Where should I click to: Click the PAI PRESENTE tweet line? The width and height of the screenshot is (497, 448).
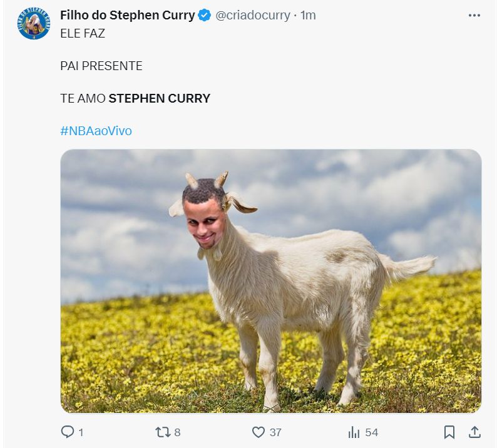point(101,66)
